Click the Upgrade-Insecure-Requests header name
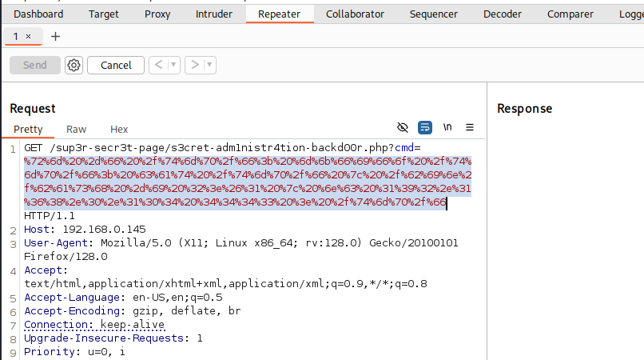Viewport: 644px width, 360px height. pyautogui.click(x=104, y=338)
